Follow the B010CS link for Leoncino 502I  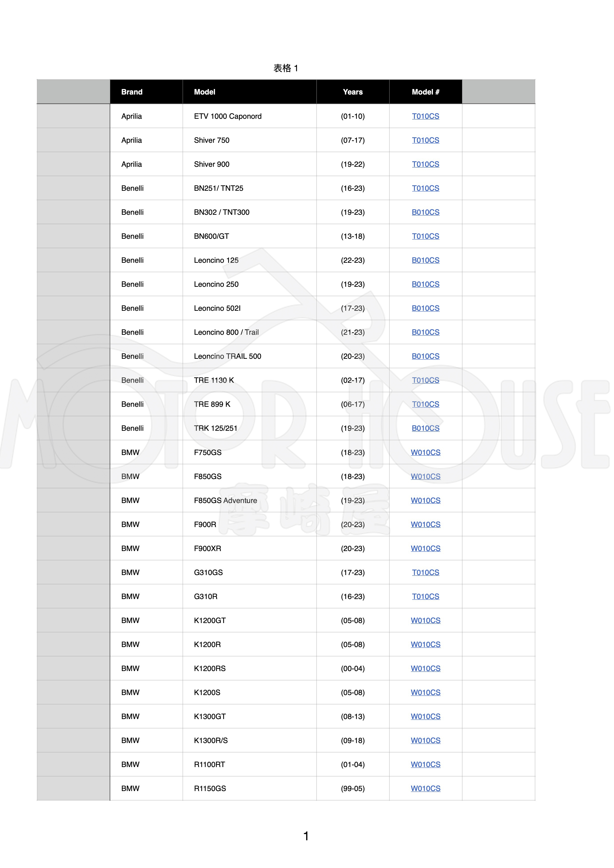click(425, 308)
